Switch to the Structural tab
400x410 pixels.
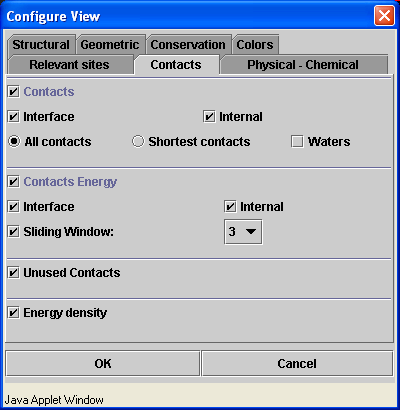(x=41, y=44)
